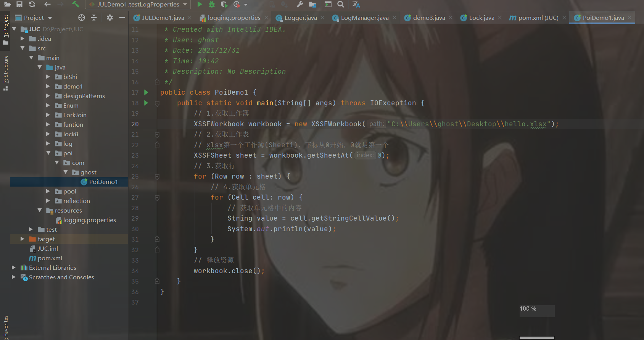Run with Coverage using the shield icon

coord(224,4)
